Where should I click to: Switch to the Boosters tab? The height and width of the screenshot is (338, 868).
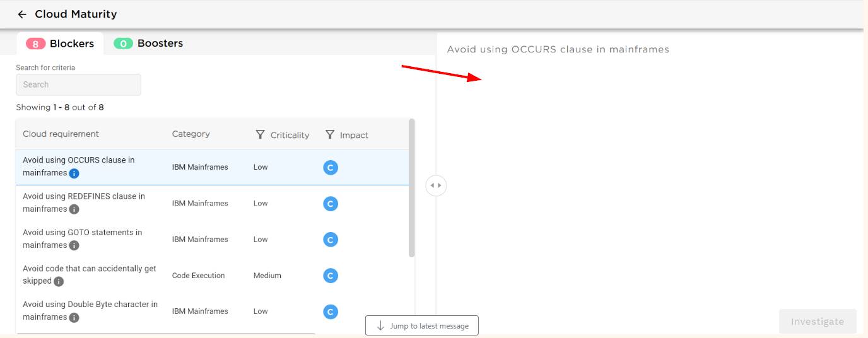pos(149,44)
